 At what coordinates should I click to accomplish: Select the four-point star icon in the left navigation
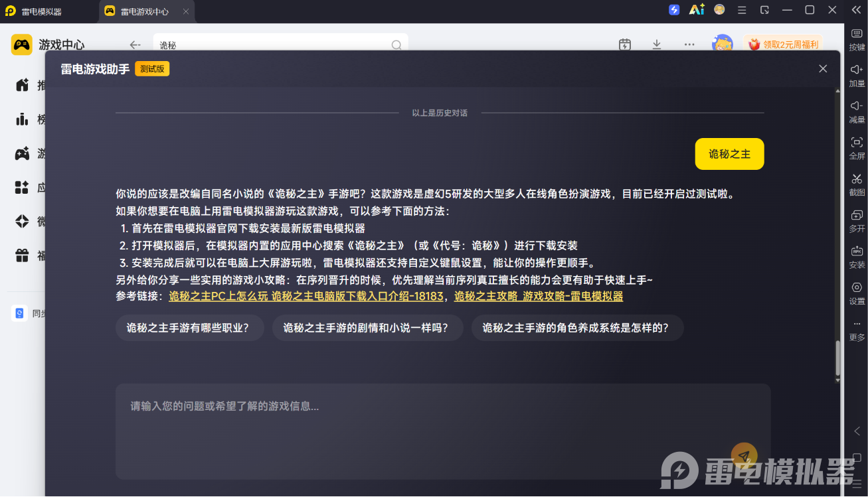(x=22, y=222)
